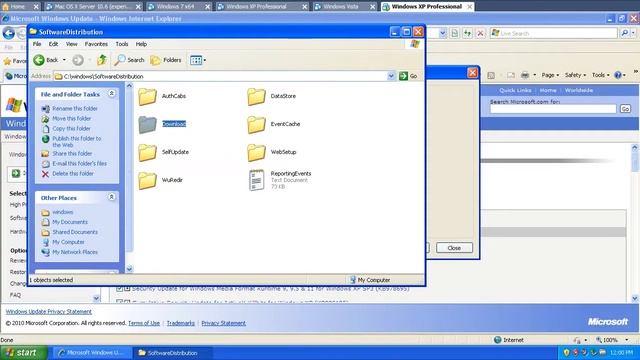Open the File menu in Explorer

click(x=37, y=44)
